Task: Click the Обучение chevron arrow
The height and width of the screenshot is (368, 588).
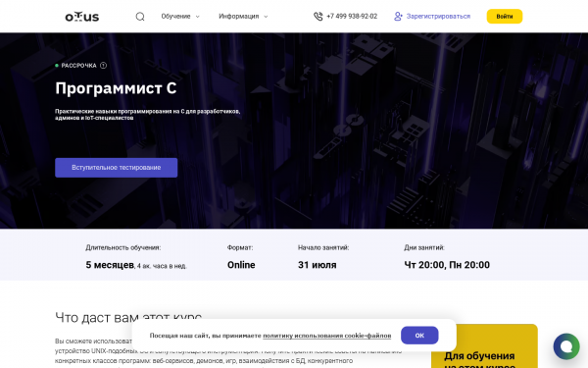Action: point(198,17)
